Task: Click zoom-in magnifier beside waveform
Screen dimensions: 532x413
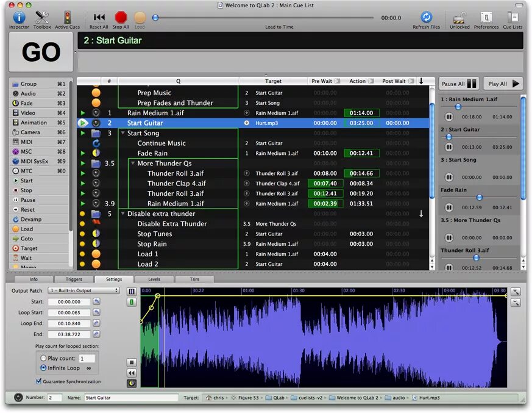Action: coord(516,292)
